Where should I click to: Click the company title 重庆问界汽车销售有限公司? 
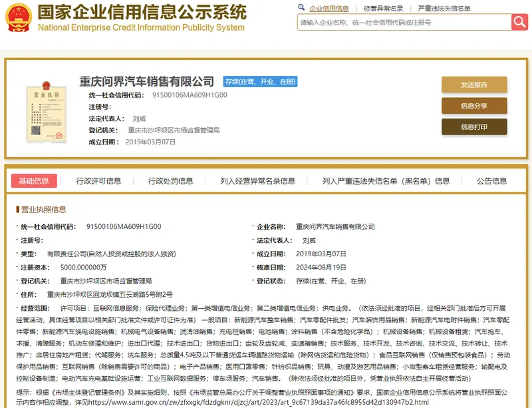(x=146, y=81)
